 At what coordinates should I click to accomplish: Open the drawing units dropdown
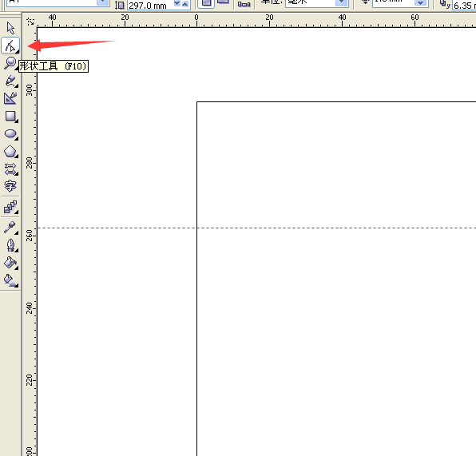point(342,2)
